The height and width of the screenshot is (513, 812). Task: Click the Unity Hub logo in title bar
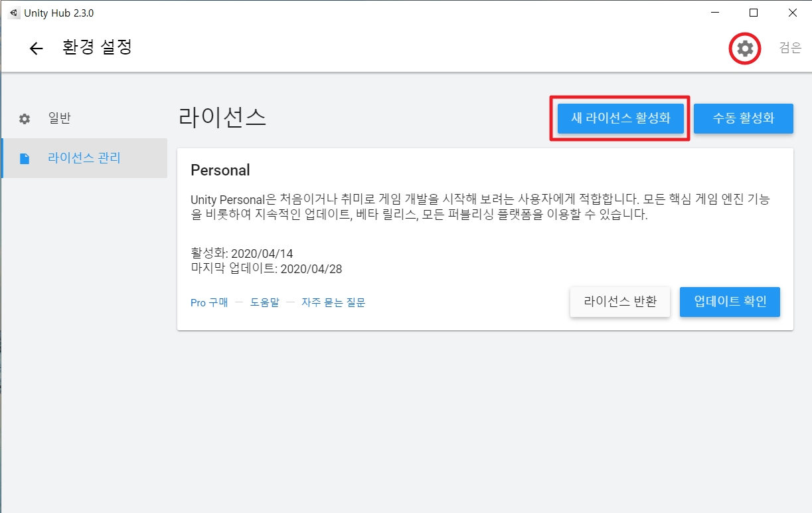coord(14,13)
